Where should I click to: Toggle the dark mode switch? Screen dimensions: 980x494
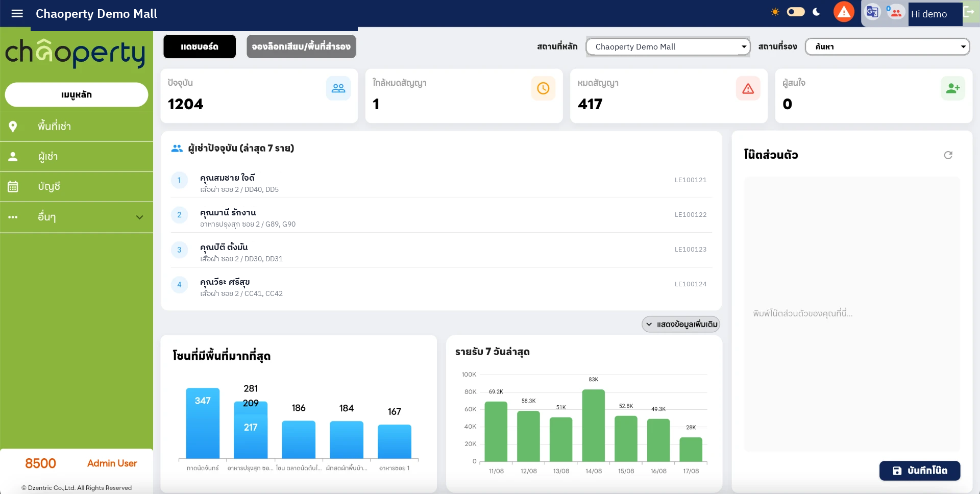click(796, 12)
